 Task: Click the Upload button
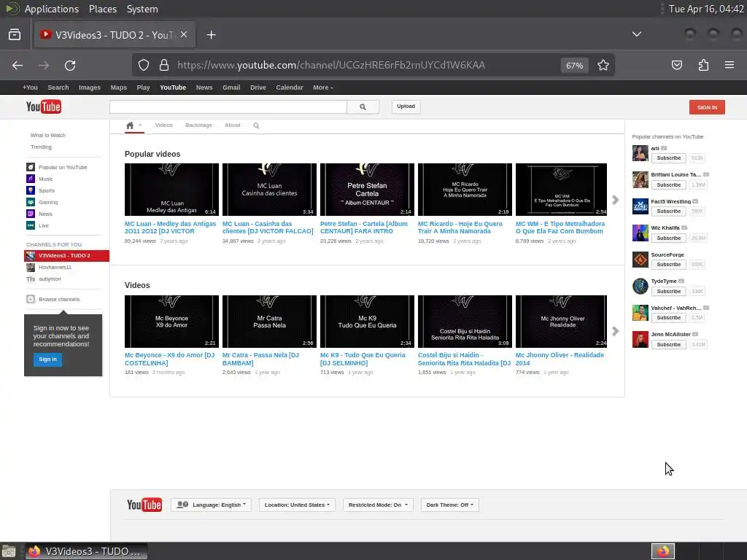tap(406, 106)
